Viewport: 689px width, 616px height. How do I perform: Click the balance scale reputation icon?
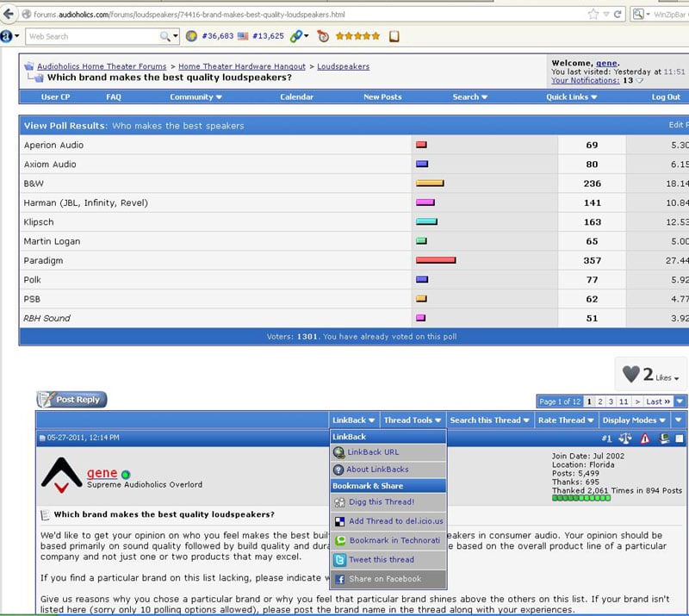(x=625, y=439)
